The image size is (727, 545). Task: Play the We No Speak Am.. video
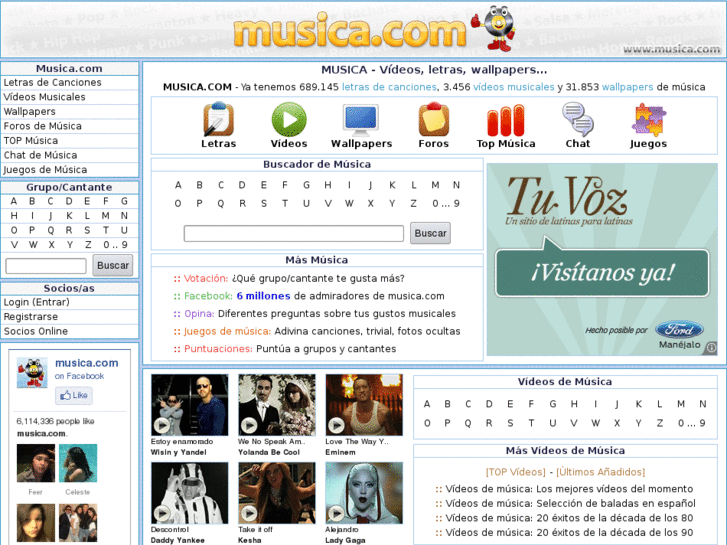277,405
